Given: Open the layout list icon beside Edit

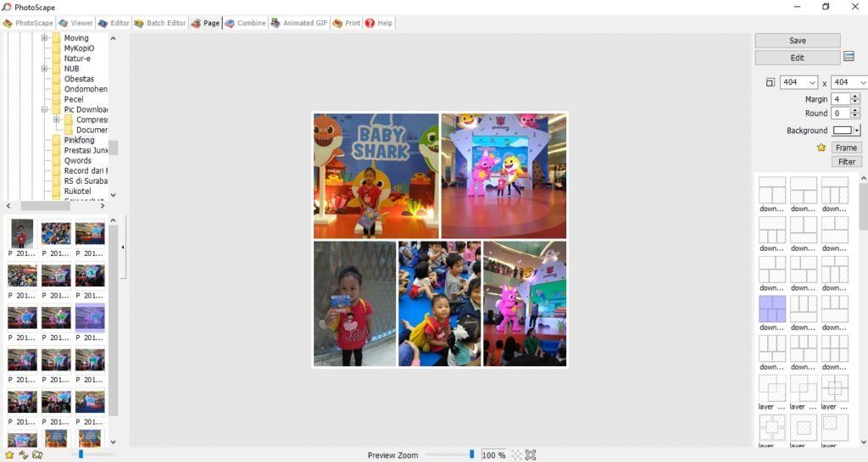Looking at the screenshot, I should point(849,57).
